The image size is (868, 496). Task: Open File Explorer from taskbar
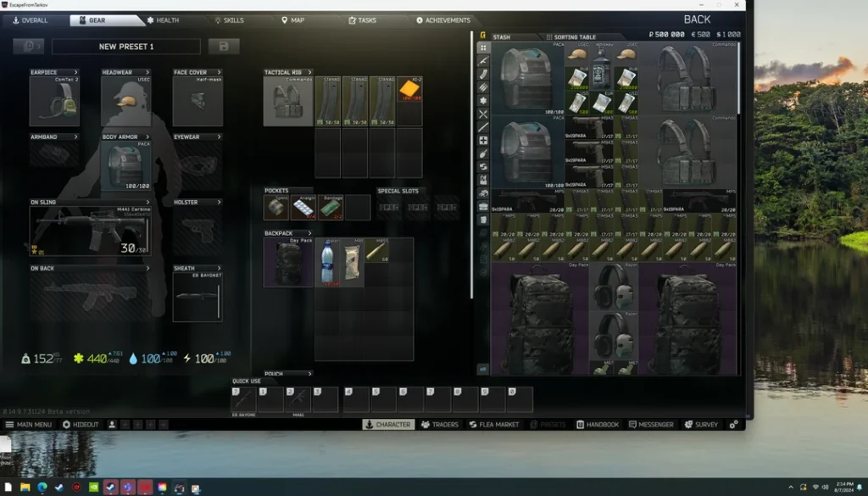pyautogui.click(x=25, y=488)
